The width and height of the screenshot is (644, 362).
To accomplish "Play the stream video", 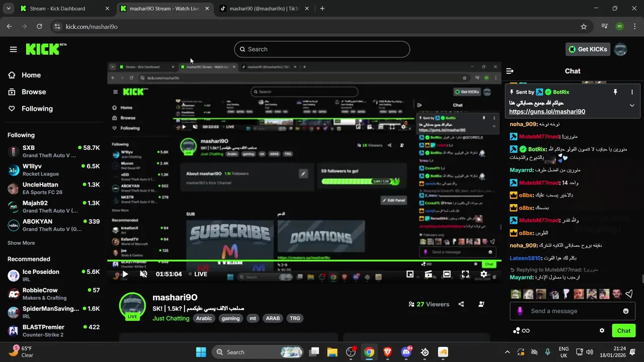I will [125, 274].
